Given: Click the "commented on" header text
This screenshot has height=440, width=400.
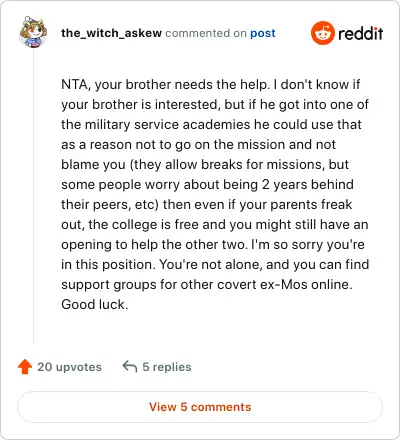Looking at the screenshot, I should point(206,33).
